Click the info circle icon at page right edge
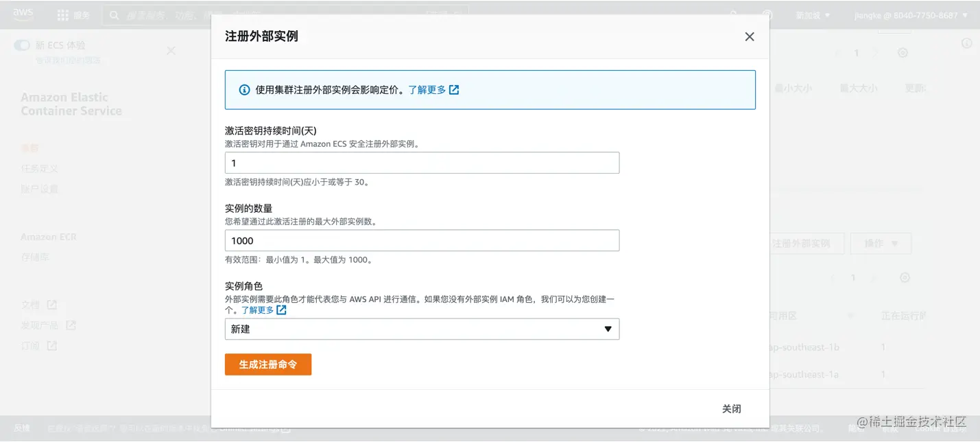The width and height of the screenshot is (980, 442). click(967, 43)
